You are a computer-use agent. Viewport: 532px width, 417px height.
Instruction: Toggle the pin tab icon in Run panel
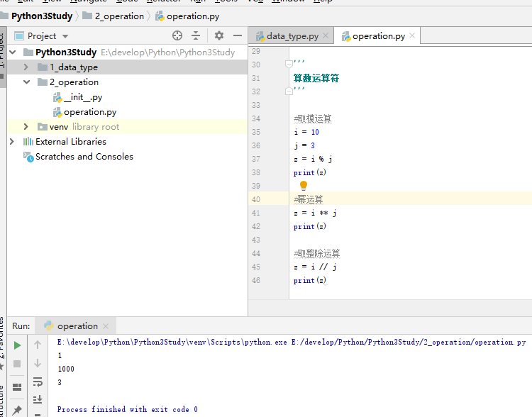(x=17, y=410)
